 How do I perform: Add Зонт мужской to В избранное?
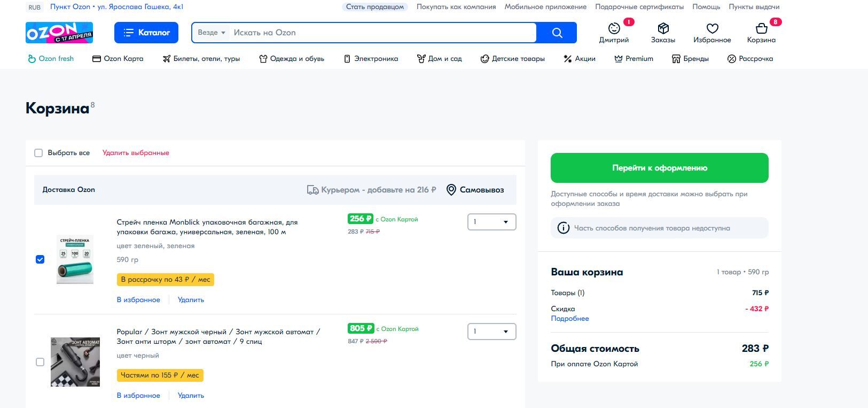point(138,396)
